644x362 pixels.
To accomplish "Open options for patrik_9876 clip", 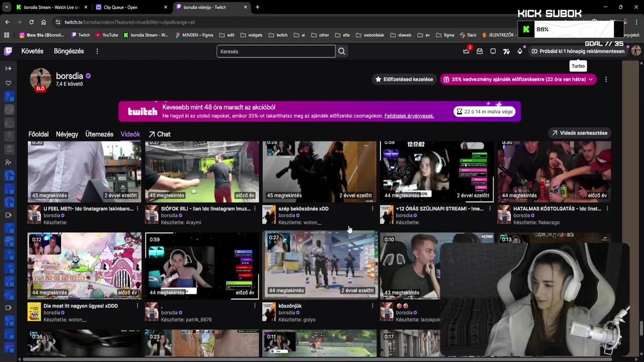I will coord(255,306).
